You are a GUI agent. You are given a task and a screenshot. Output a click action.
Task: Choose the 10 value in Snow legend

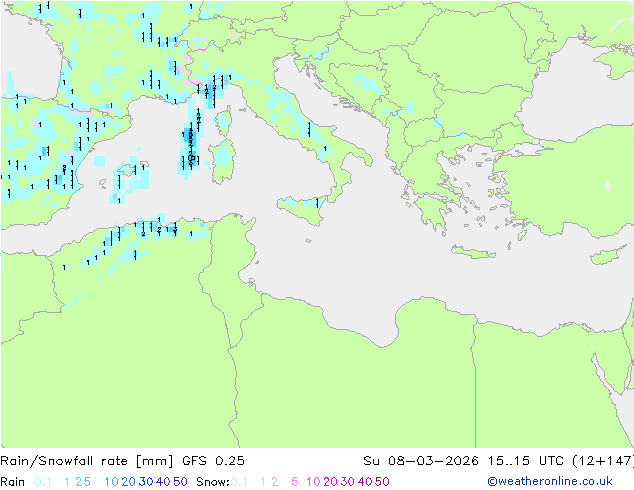pos(313,482)
